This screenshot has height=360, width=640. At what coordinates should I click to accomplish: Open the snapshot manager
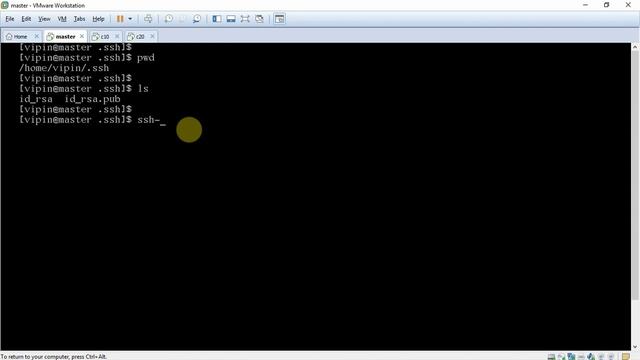click(x=197, y=19)
